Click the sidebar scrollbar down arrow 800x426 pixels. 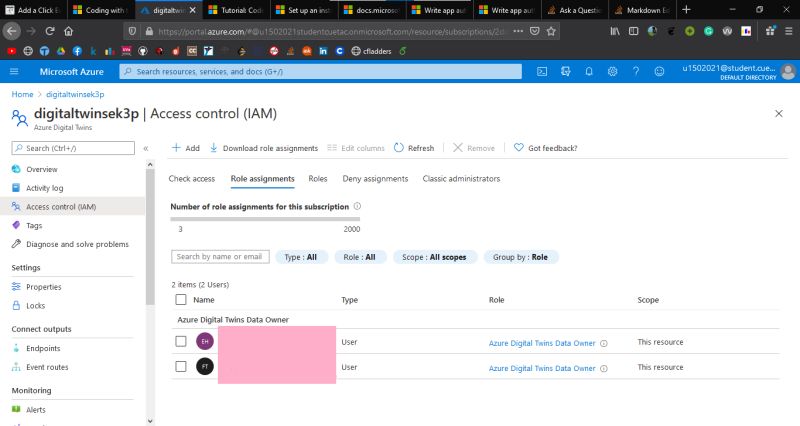(x=149, y=421)
